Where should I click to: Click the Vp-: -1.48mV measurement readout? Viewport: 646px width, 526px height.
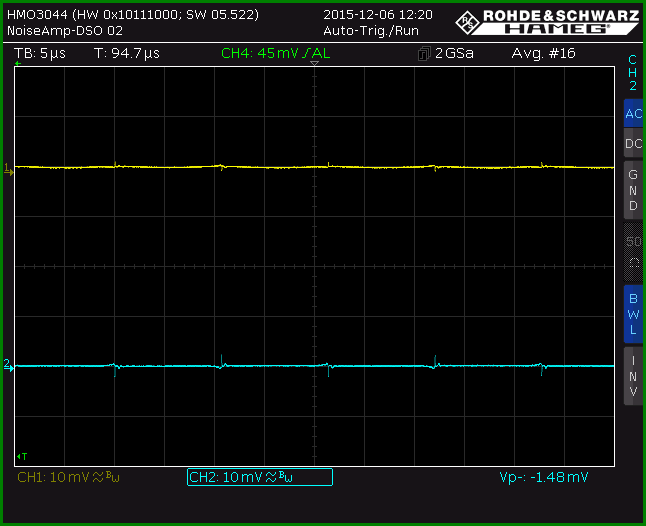(x=544, y=477)
